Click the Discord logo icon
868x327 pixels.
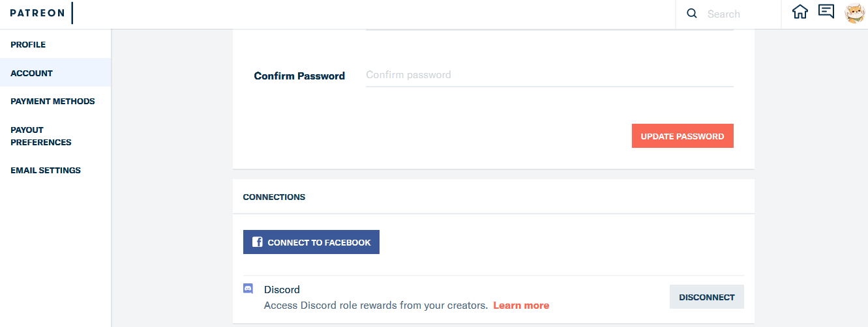coord(248,289)
